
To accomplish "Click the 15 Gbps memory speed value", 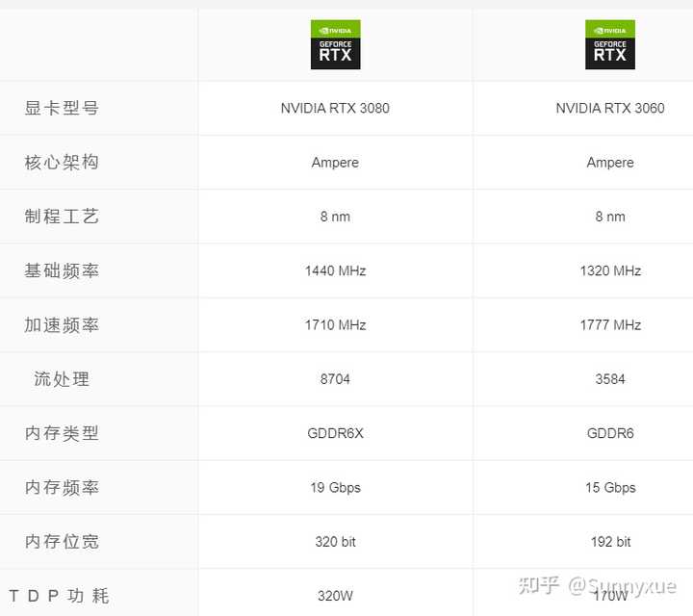I will pos(610,488).
